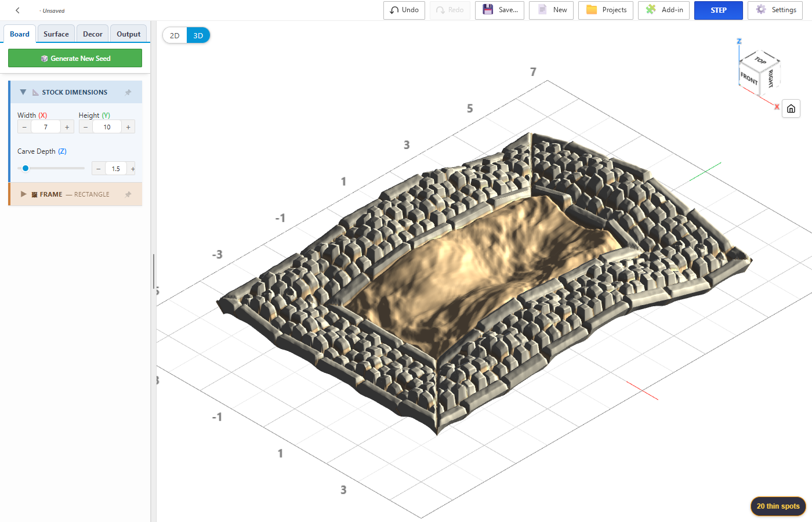Expand the Frame Rectangle section
This screenshot has width=812, height=522.
click(x=23, y=194)
